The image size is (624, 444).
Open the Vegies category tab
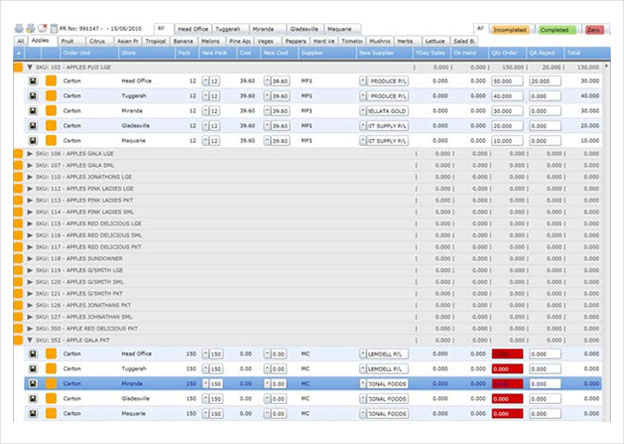click(267, 41)
